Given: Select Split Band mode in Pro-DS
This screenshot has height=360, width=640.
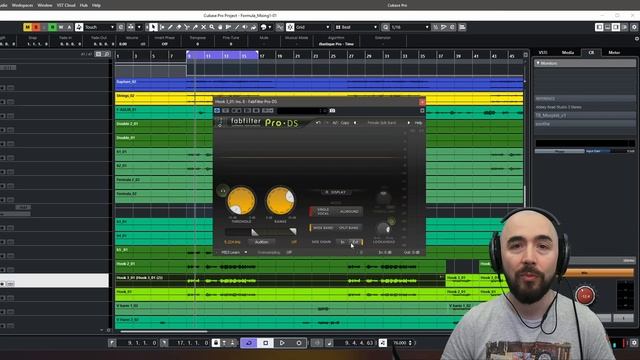Looking at the screenshot, I should [348, 228].
